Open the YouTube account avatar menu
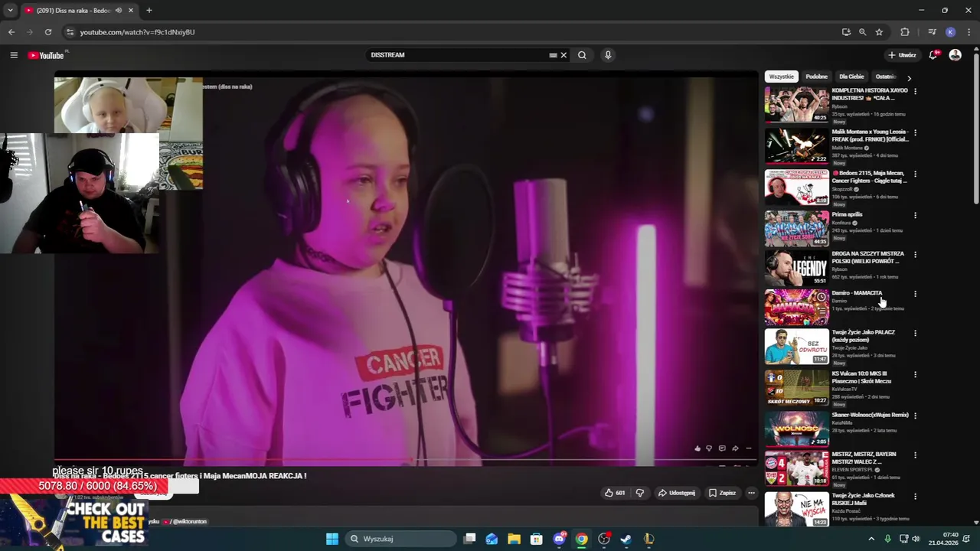Image resolution: width=980 pixels, height=551 pixels. 955,55
